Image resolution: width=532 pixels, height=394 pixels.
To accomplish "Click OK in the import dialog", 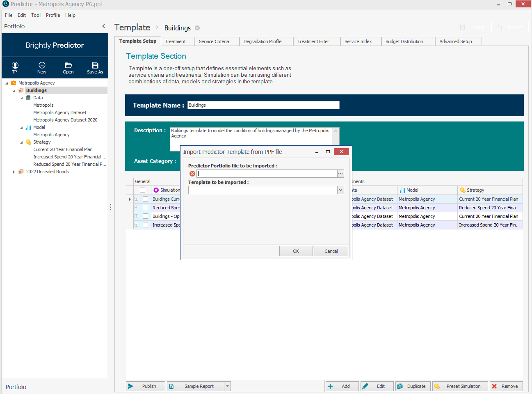I will pos(296,251).
